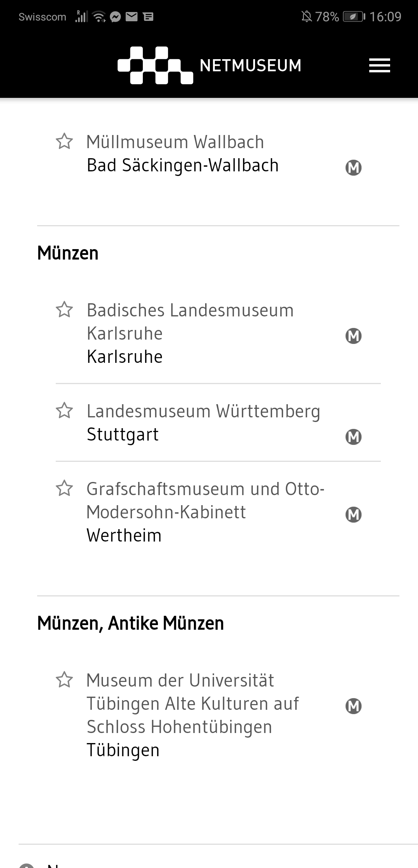Favorite Müllmuseum Wallbach with its star
The height and width of the screenshot is (868, 418).
(64, 141)
